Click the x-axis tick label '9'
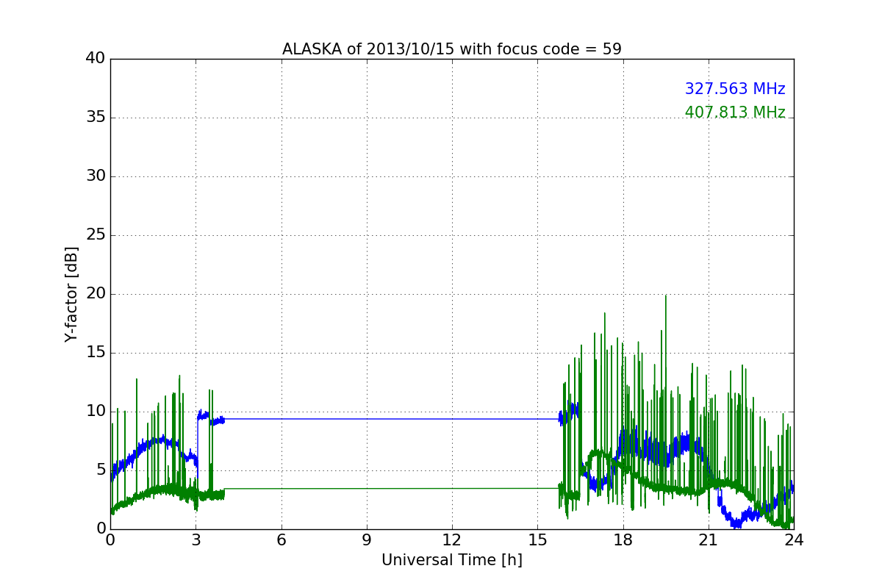882x588 pixels. click(x=367, y=539)
